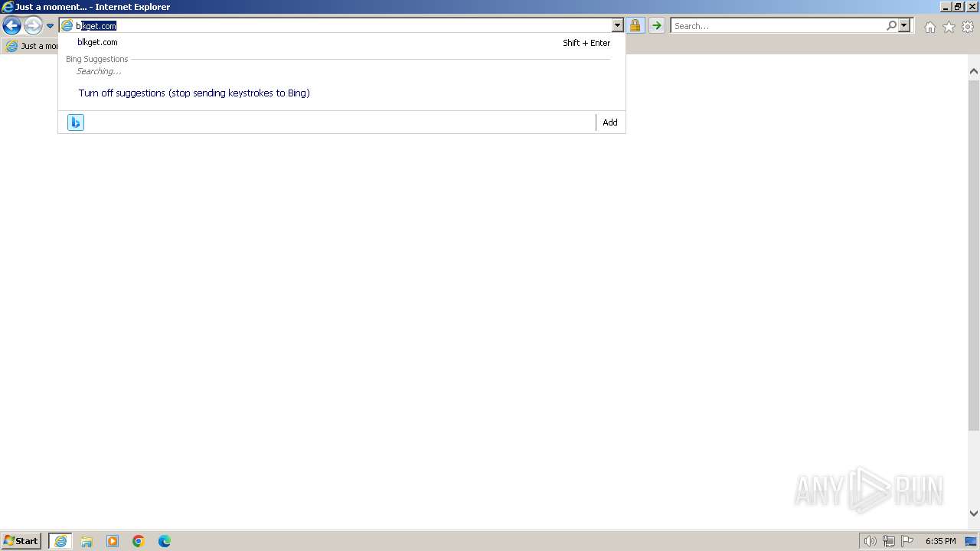Open the search provider dropdown arrow
Image resolution: width=980 pixels, height=551 pixels.
tap(904, 26)
